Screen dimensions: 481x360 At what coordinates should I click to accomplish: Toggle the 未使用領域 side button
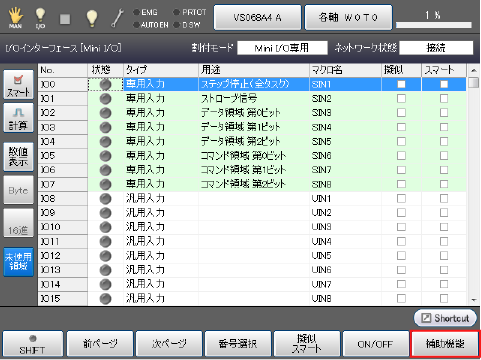(18, 262)
